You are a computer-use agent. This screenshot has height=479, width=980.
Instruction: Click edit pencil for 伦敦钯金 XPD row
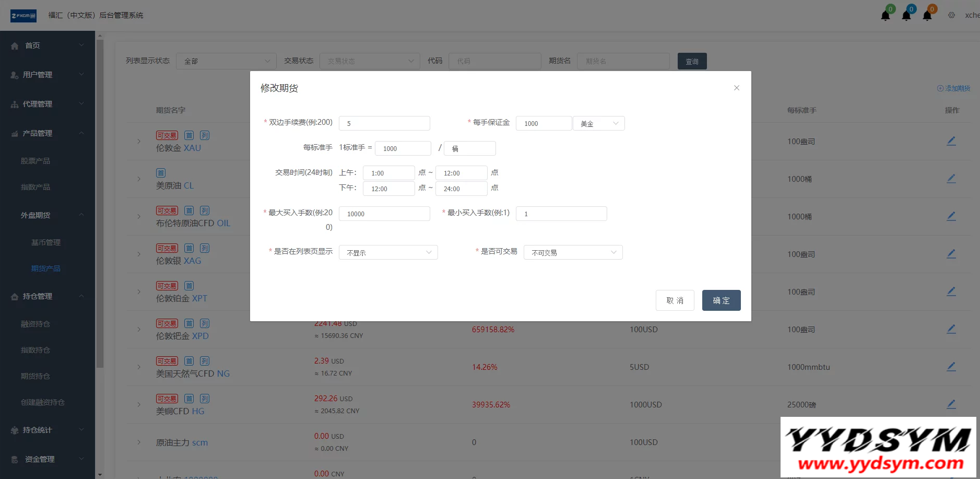pyautogui.click(x=951, y=329)
